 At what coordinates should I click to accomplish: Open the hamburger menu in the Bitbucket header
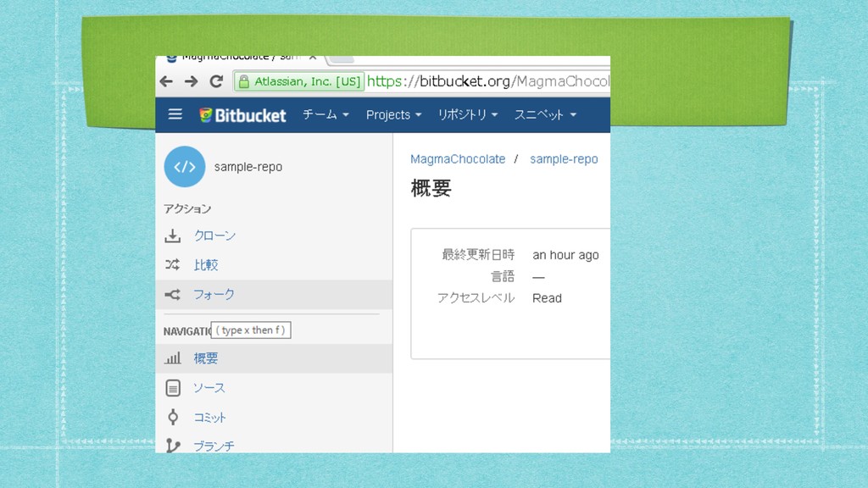pos(175,114)
